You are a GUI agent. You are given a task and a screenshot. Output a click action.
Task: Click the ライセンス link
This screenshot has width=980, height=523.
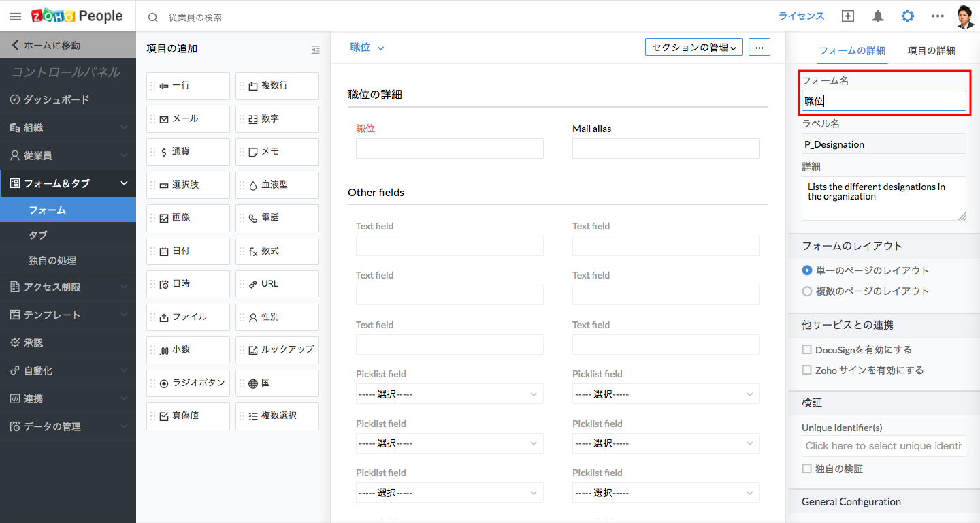[x=801, y=16]
